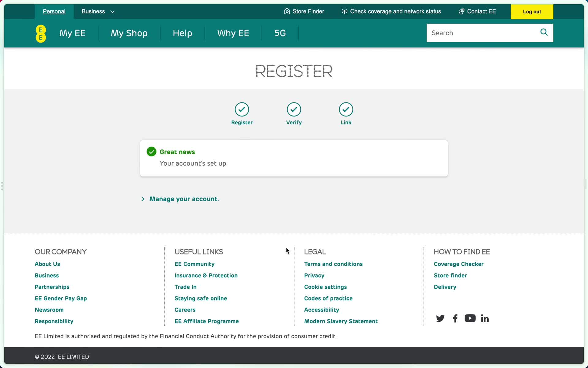The width and height of the screenshot is (588, 368).
Task: Click the yellow Log out button
Action: [532, 12]
